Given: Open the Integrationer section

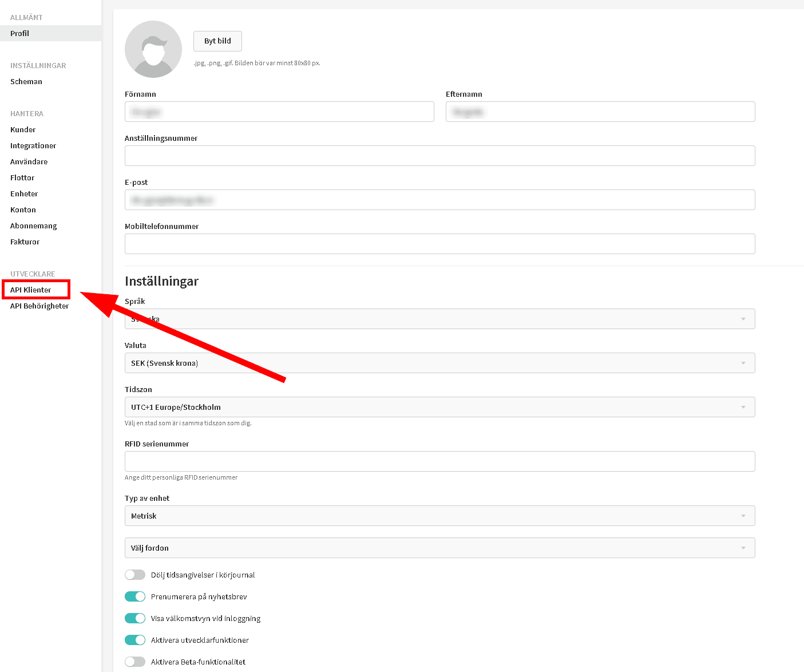Looking at the screenshot, I should (x=33, y=145).
